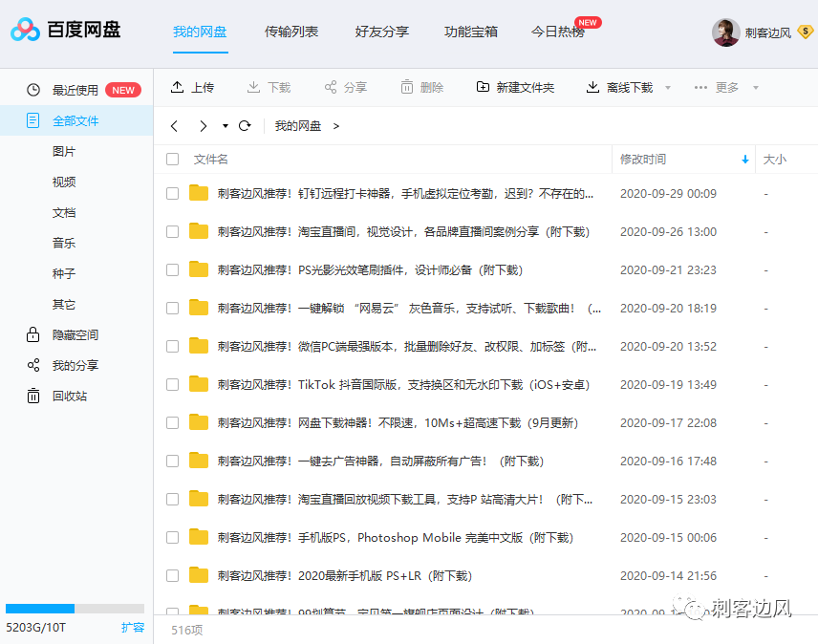Switch to the 我的网盘 tab
Image resolution: width=818 pixels, height=644 pixels.
tap(200, 32)
